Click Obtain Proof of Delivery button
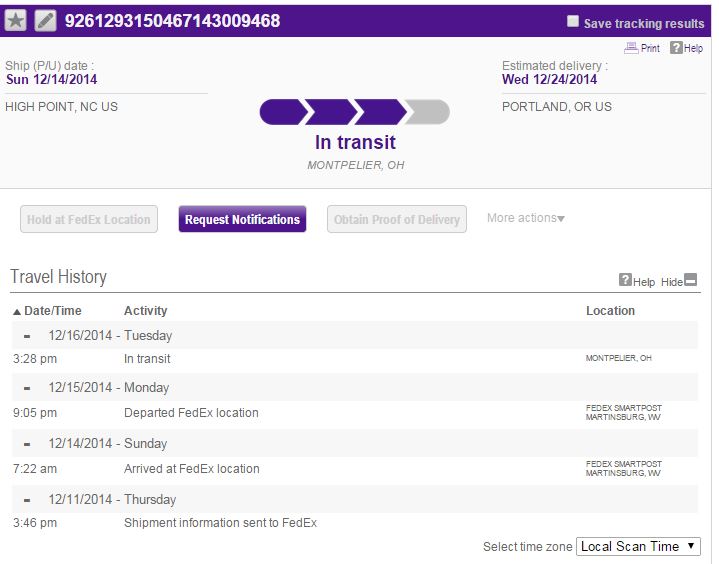The width and height of the screenshot is (719, 564). click(397, 219)
